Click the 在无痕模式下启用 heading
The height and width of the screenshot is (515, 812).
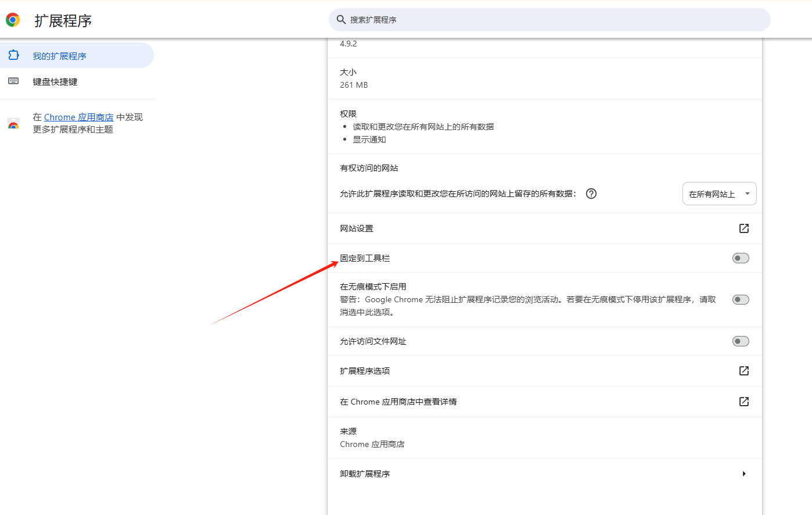(x=373, y=287)
